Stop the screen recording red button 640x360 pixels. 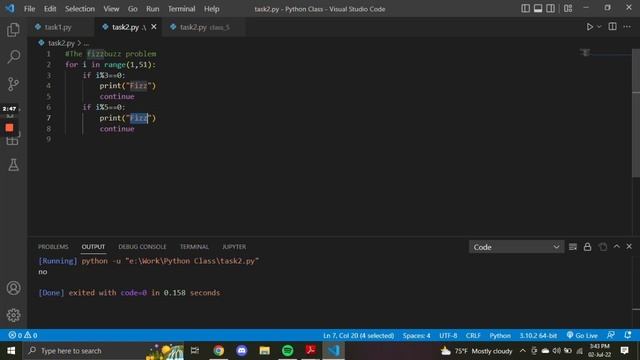point(9,128)
